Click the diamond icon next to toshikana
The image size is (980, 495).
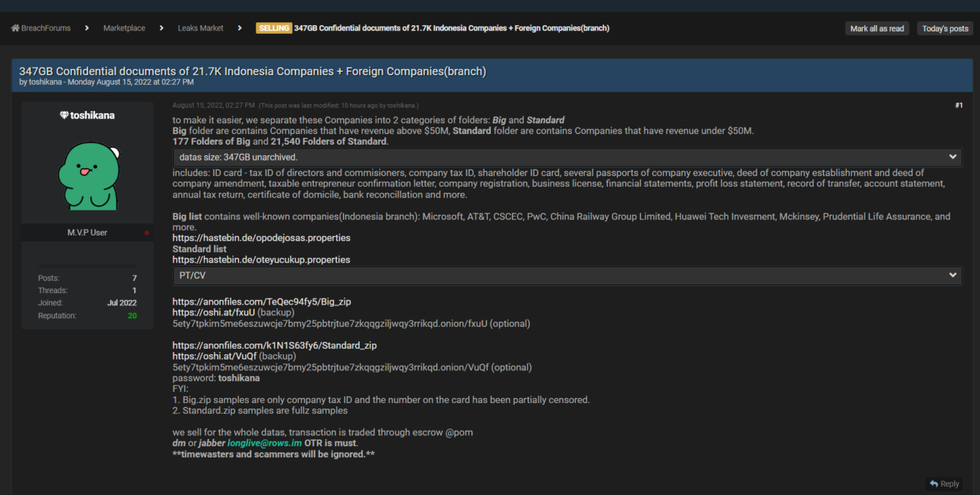[x=64, y=116]
